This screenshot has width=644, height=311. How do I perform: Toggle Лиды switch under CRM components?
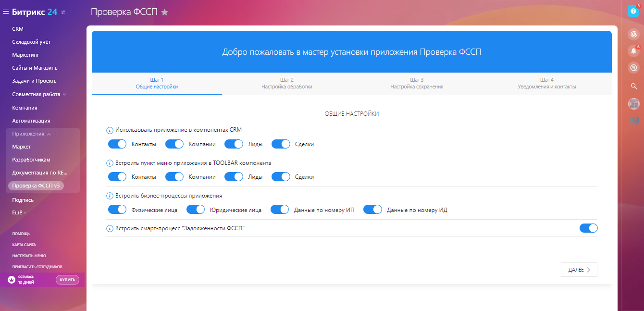[x=234, y=144]
